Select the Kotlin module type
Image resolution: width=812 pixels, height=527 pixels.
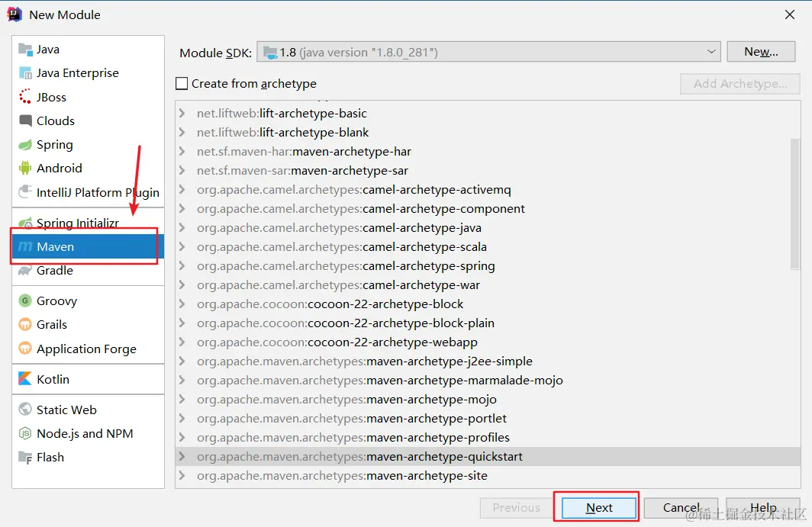click(x=88, y=379)
